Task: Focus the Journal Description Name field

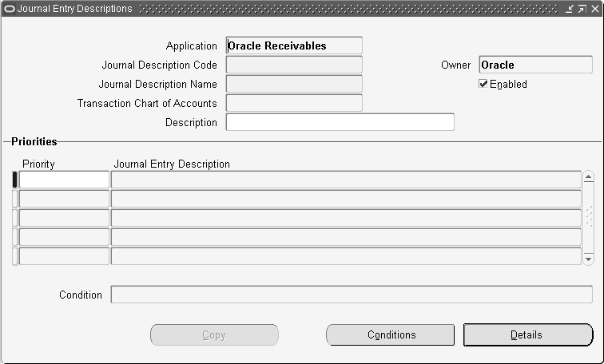Action: pyautogui.click(x=294, y=84)
